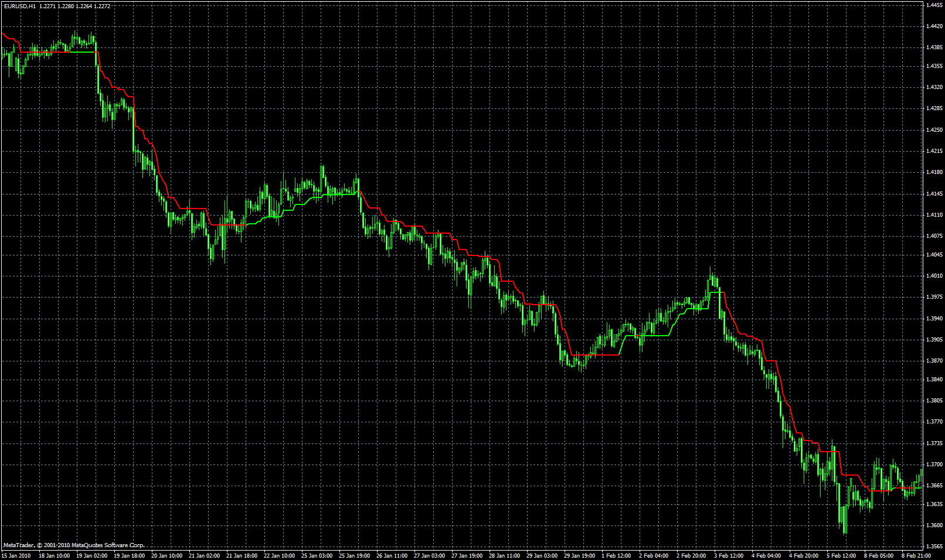Click the 1.3870 price label

click(934, 361)
